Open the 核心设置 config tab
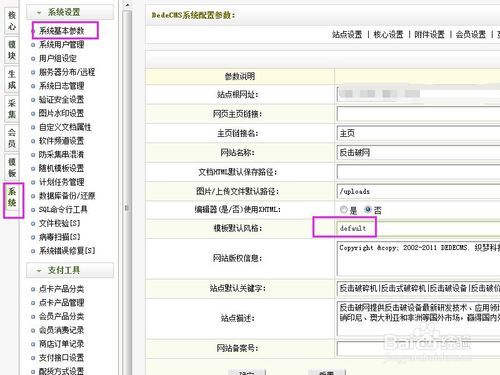 [x=388, y=34]
